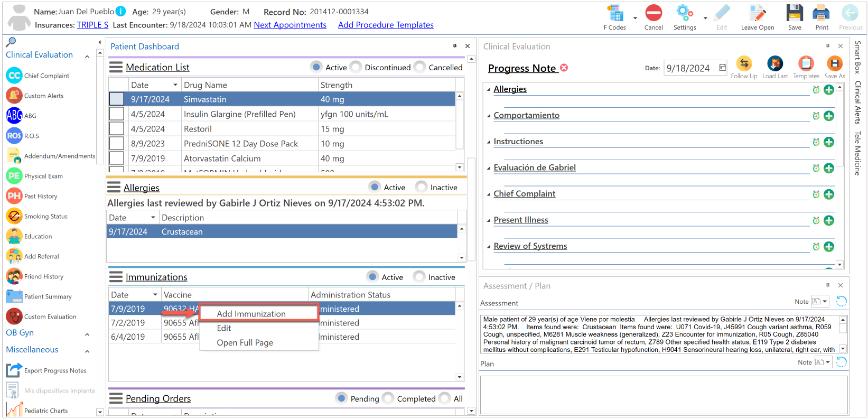Open the Templates icon in Progress Note
Viewport: 868px width, 419px height.
tap(806, 63)
